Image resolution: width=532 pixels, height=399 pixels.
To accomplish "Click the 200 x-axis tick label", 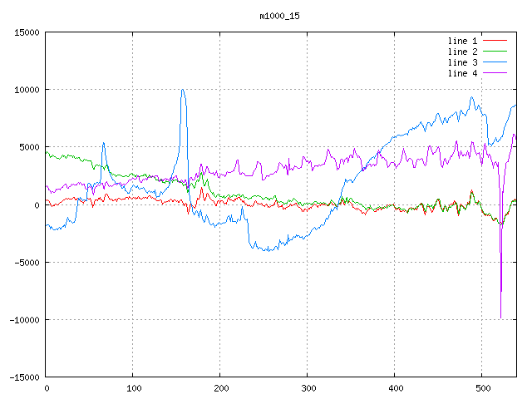I will click(220, 388).
